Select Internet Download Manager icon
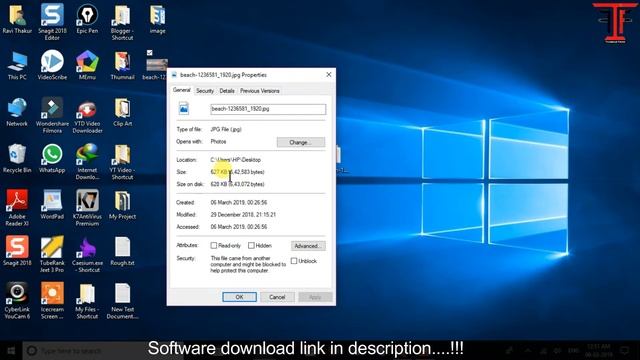The height and width of the screenshot is (360, 640). pos(87,162)
